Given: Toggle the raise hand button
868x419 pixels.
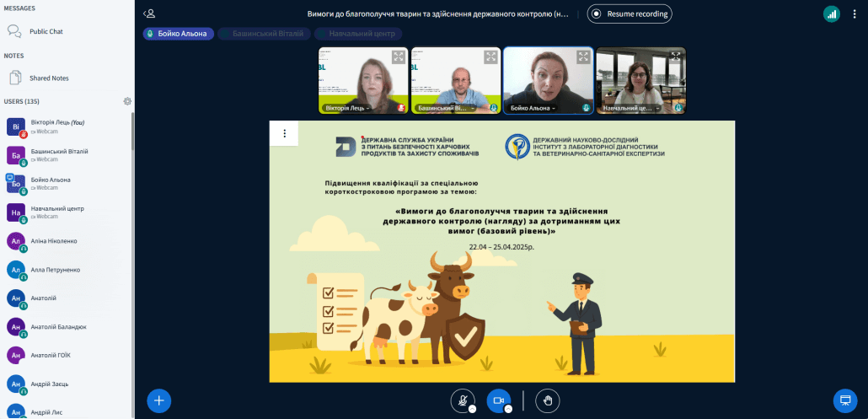Looking at the screenshot, I should (547, 400).
